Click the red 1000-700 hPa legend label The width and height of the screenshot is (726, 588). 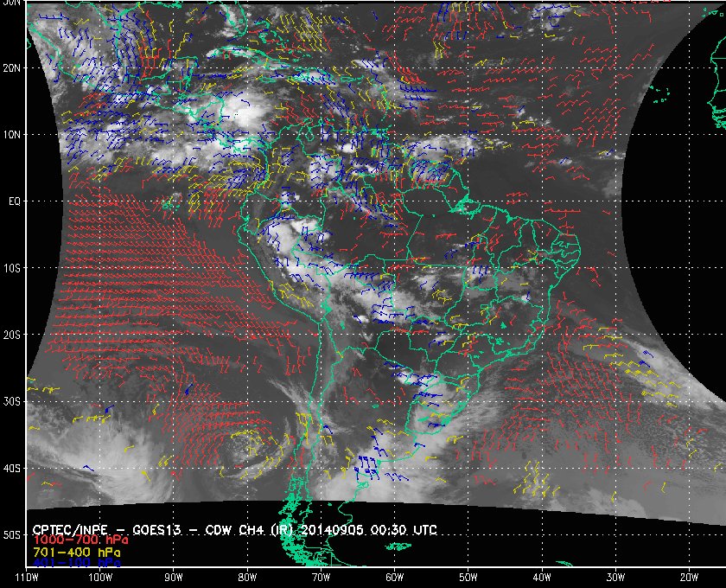[x=80, y=540]
